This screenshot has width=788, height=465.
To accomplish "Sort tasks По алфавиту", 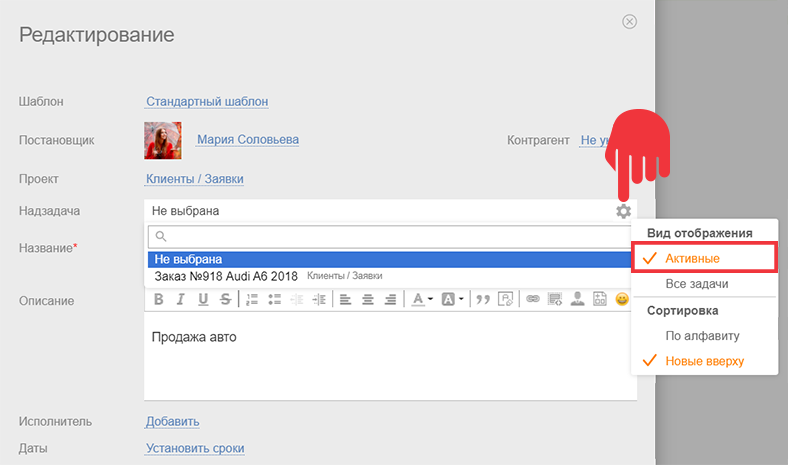I will tap(704, 335).
